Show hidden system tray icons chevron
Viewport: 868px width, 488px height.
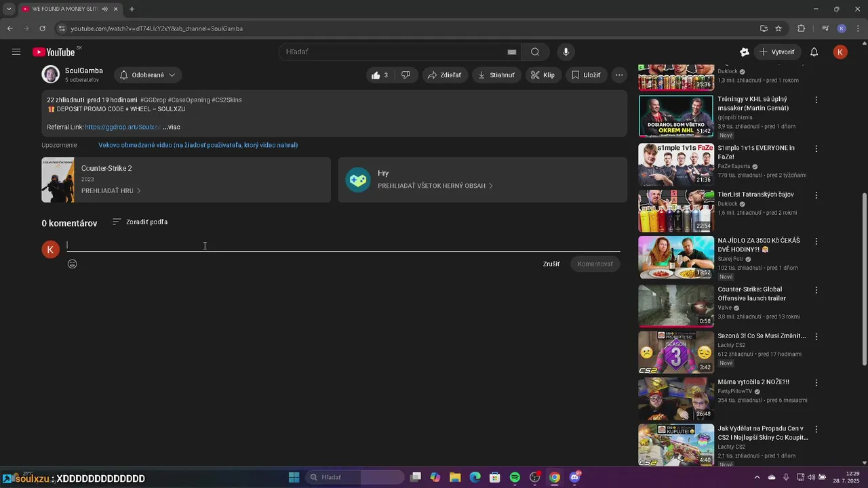point(757,477)
